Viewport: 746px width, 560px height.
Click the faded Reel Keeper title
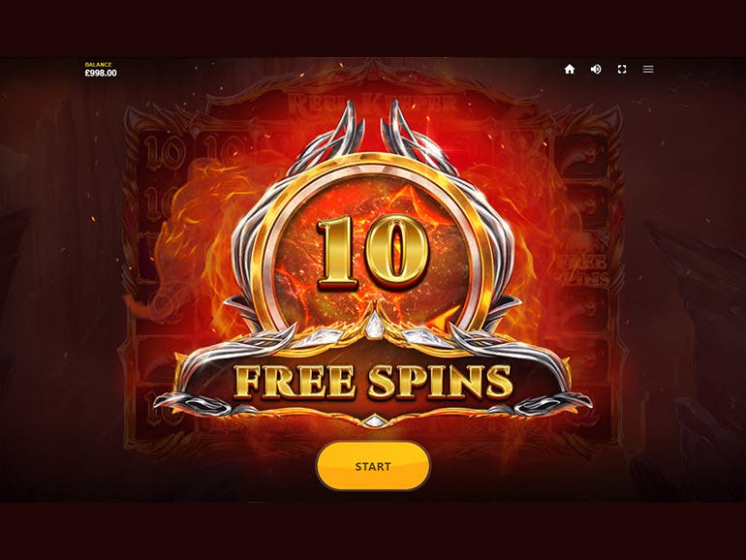pyautogui.click(x=373, y=103)
